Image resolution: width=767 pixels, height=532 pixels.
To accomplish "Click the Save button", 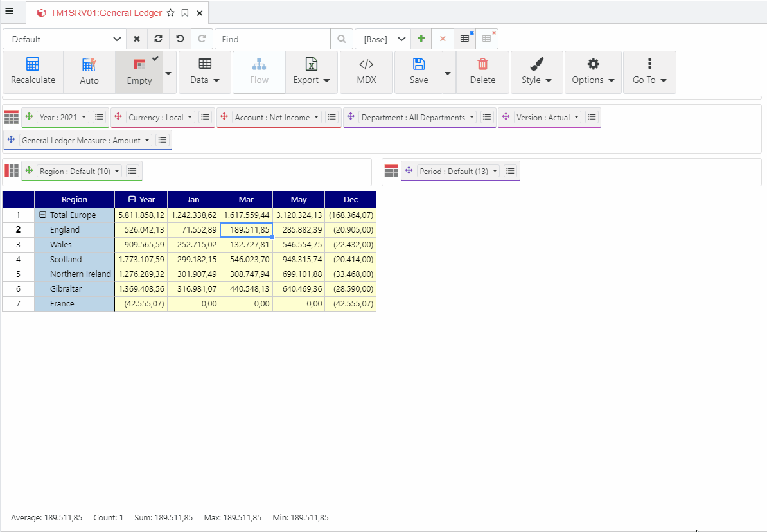I will click(x=419, y=72).
